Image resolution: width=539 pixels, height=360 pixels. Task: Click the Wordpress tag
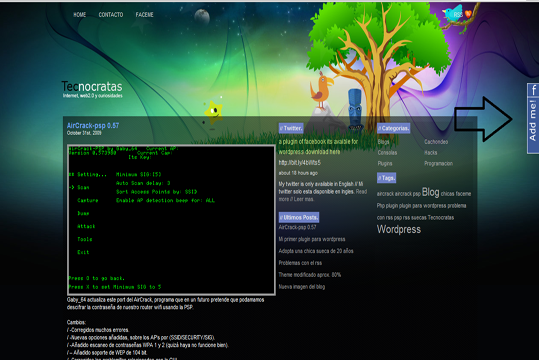tap(399, 229)
